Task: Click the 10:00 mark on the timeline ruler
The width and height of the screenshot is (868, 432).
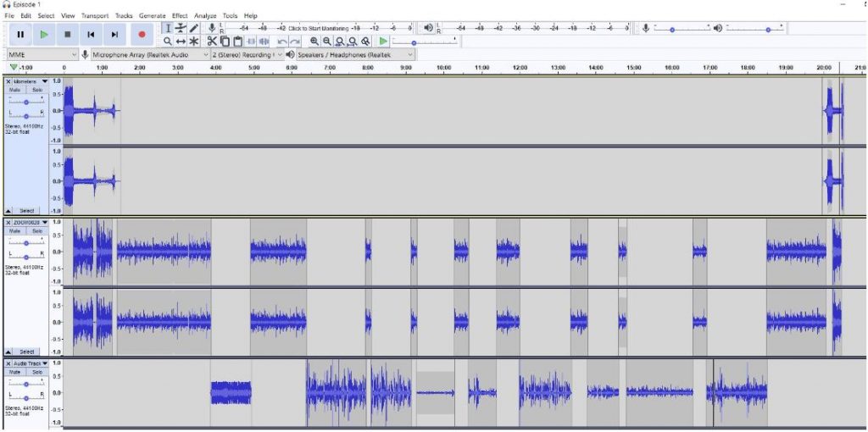Action: click(x=443, y=68)
